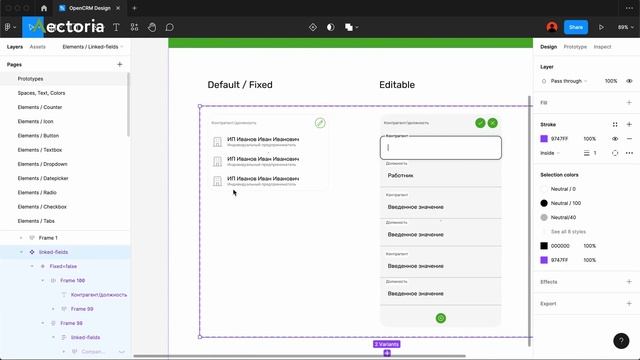This screenshot has width=640, height=360.
Task: Switch to the Design tab
Action: click(x=548, y=47)
